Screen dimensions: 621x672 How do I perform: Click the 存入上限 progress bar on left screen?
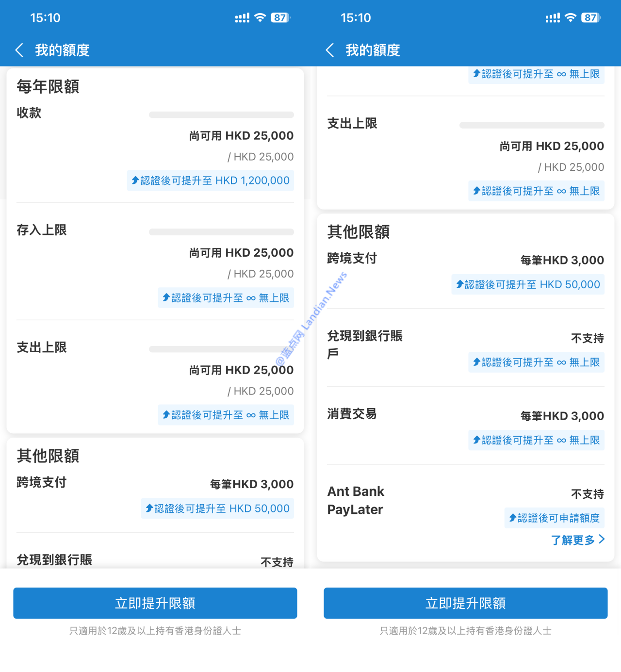(x=221, y=232)
